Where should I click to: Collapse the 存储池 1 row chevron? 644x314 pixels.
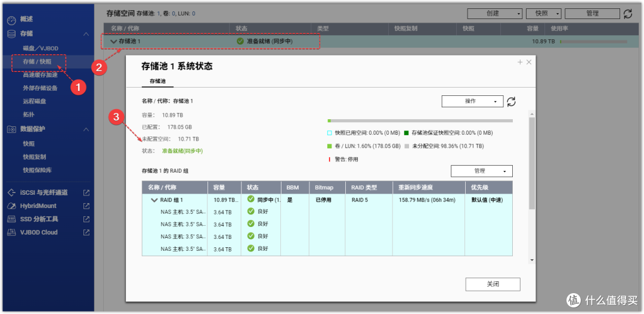click(x=113, y=42)
